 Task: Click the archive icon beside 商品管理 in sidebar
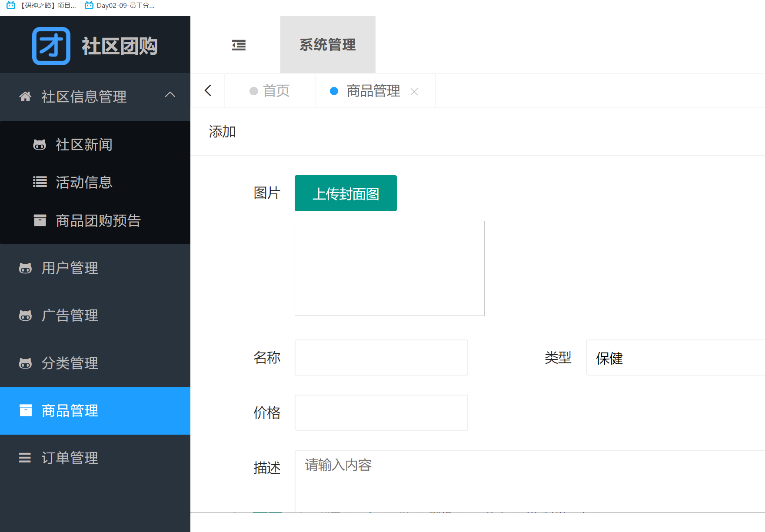click(x=26, y=410)
